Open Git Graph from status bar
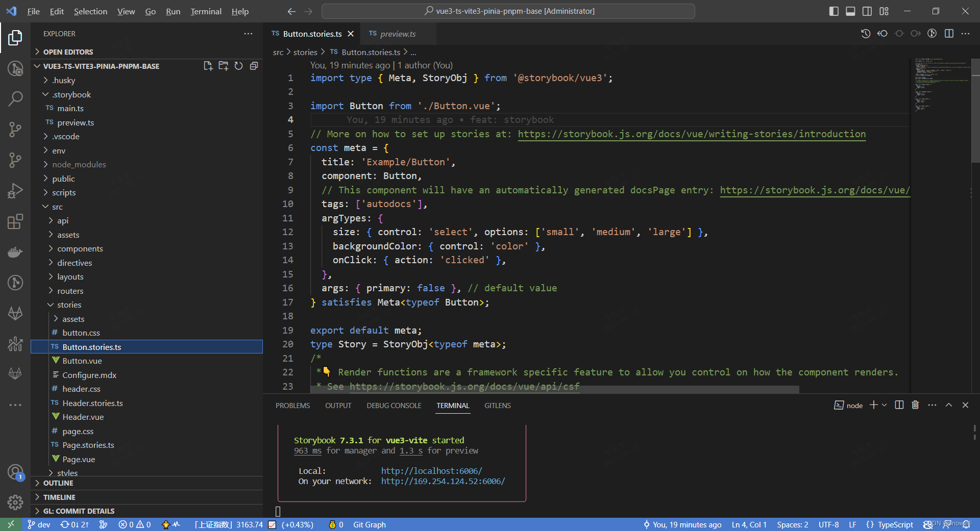Screen dimensions: 980x531 tap(370, 524)
